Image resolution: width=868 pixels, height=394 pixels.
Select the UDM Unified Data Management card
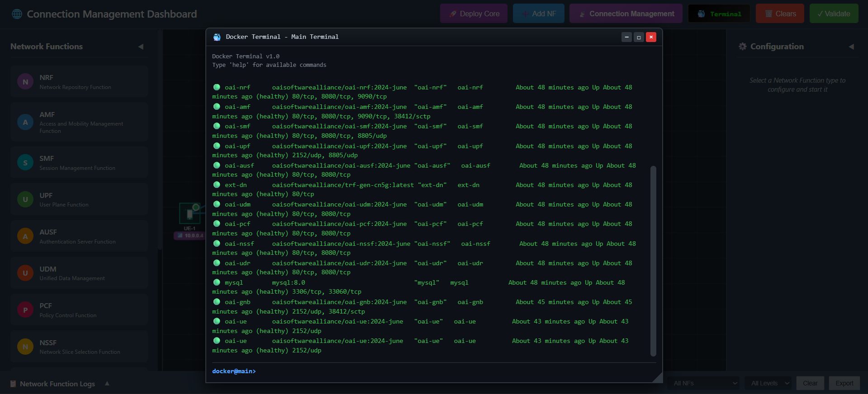pyautogui.click(x=79, y=273)
